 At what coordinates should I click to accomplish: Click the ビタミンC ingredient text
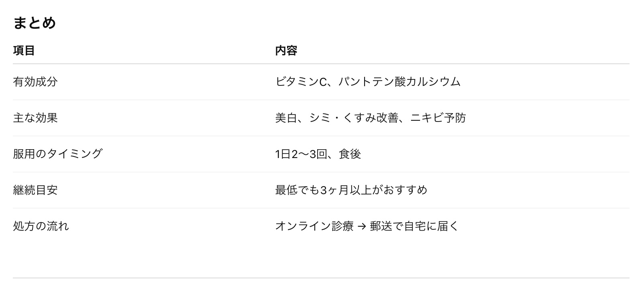pos(301,82)
